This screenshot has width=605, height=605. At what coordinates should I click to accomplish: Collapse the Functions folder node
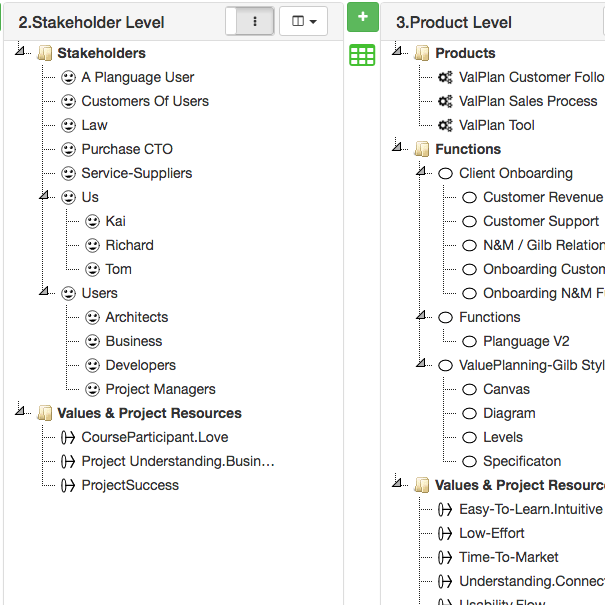pyautogui.click(x=397, y=147)
